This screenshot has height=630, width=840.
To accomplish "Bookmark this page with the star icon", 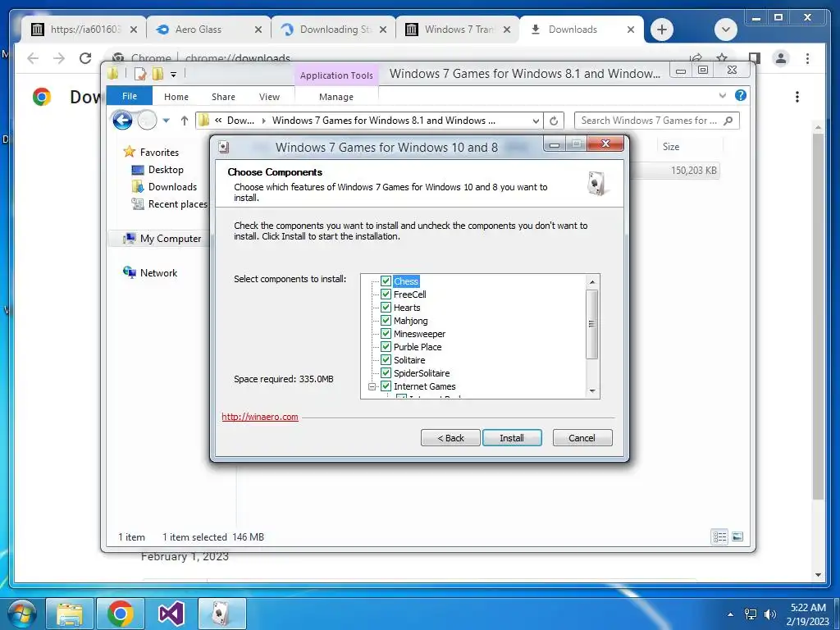I will [x=722, y=57].
